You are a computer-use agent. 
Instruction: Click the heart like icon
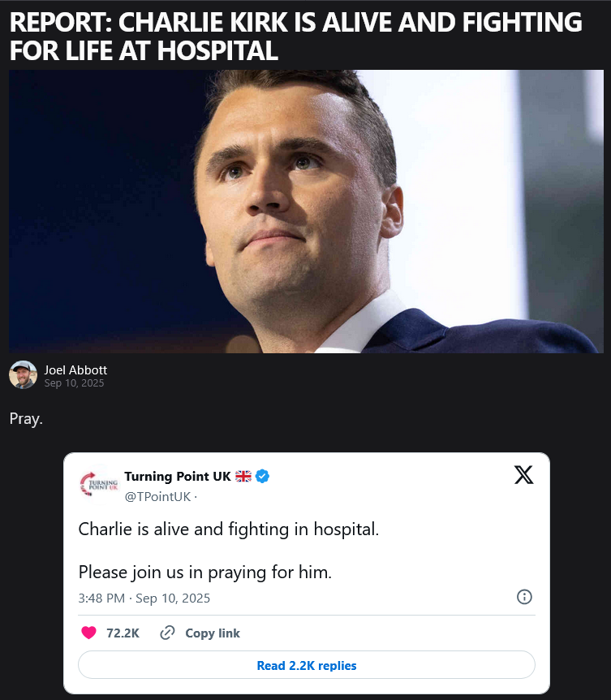pos(88,633)
